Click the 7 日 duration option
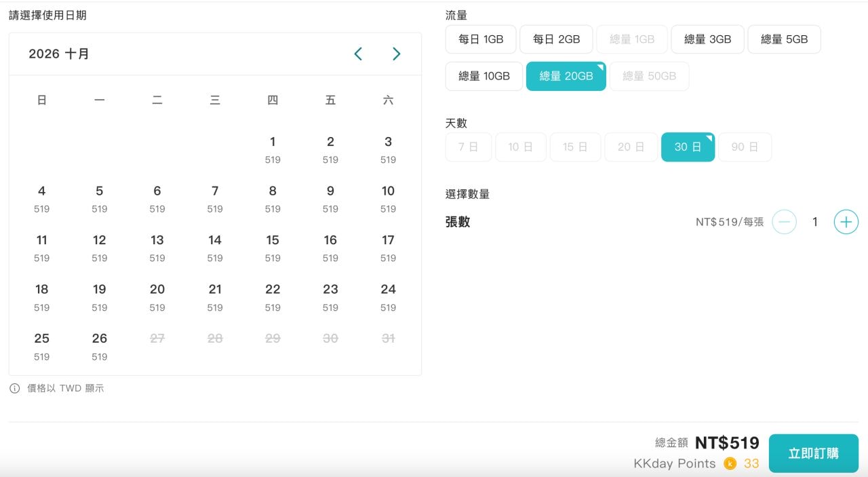The width and height of the screenshot is (868, 477). click(x=469, y=147)
